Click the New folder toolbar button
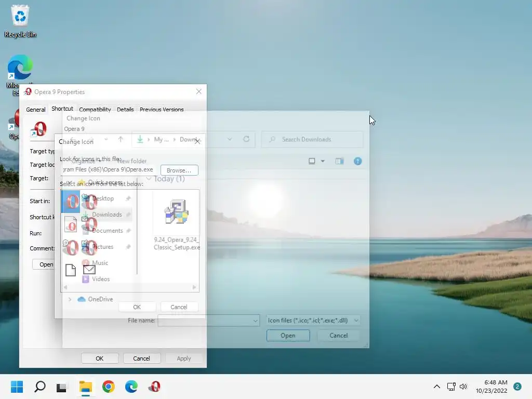Image resolution: width=532 pixels, height=399 pixels. click(132, 161)
